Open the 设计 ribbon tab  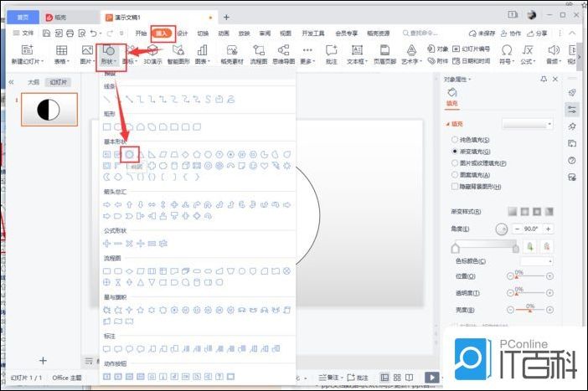tap(183, 33)
